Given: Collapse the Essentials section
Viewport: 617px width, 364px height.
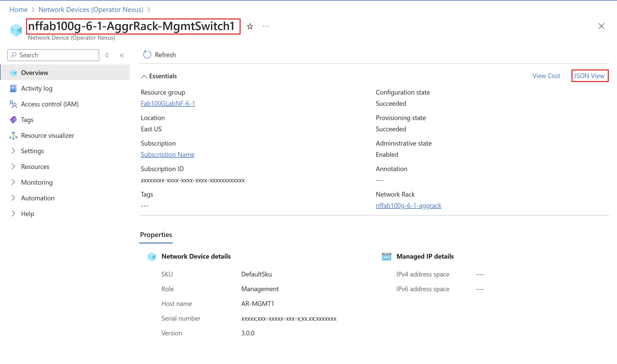Looking at the screenshot, I should click(x=144, y=77).
